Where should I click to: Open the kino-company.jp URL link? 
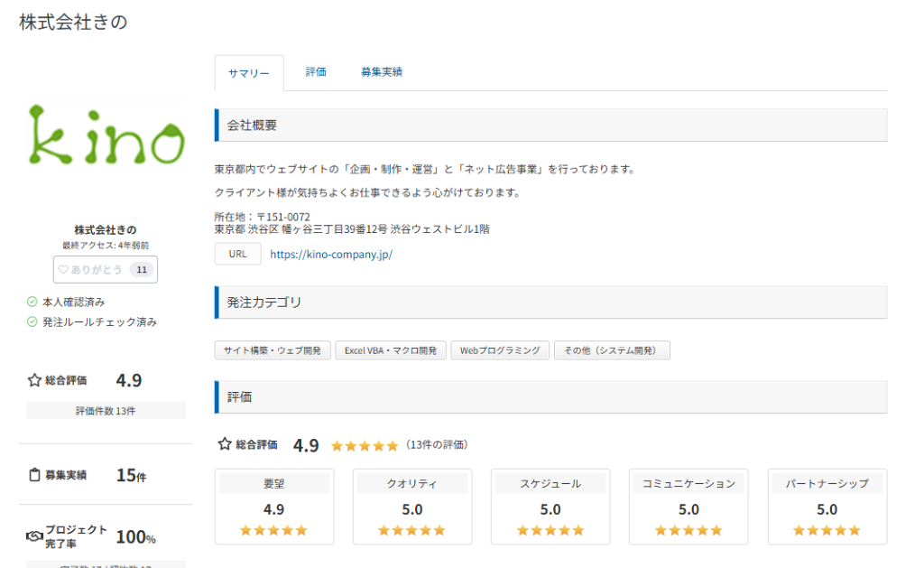pyautogui.click(x=331, y=255)
